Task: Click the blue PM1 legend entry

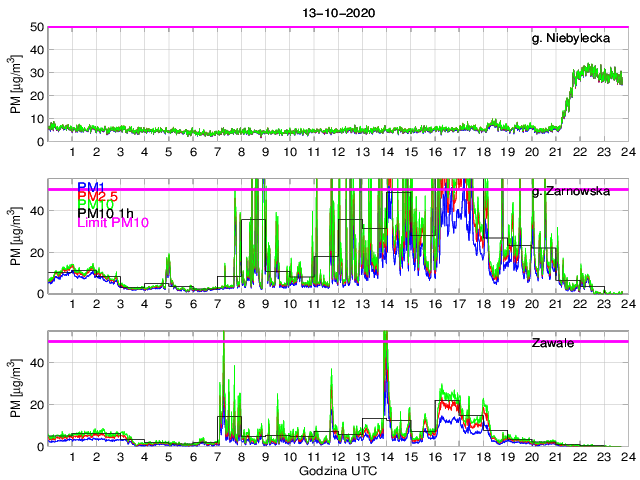Action: point(92,186)
